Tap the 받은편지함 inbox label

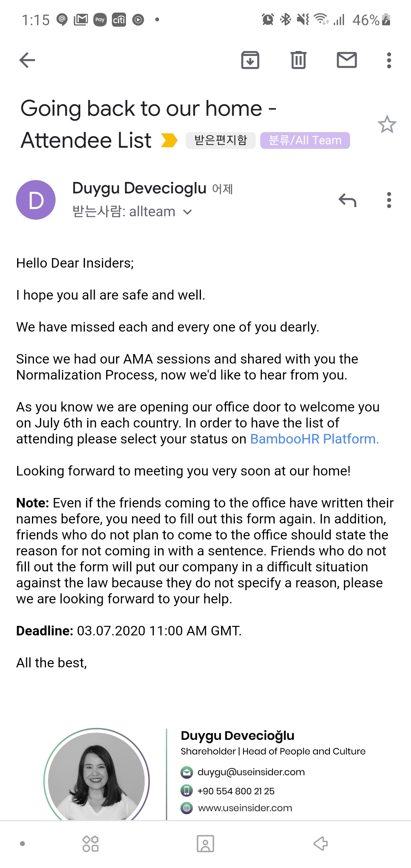click(x=220, y=140)
